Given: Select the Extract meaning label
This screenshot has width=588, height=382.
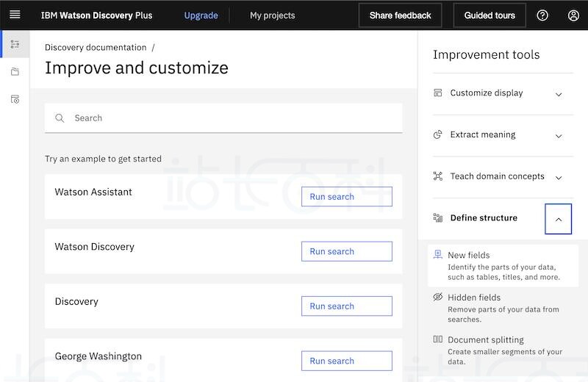Looking at the screenshot, I should pos(483,134).
